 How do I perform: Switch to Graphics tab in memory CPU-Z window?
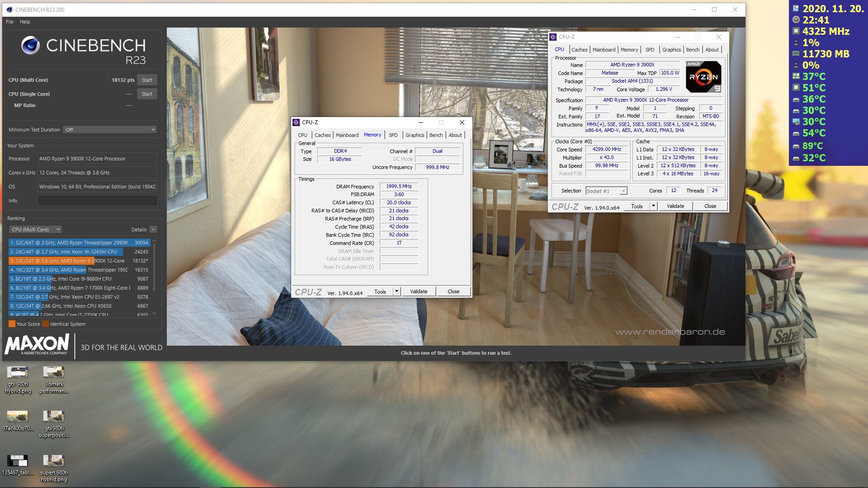click(x=415, y=135)
